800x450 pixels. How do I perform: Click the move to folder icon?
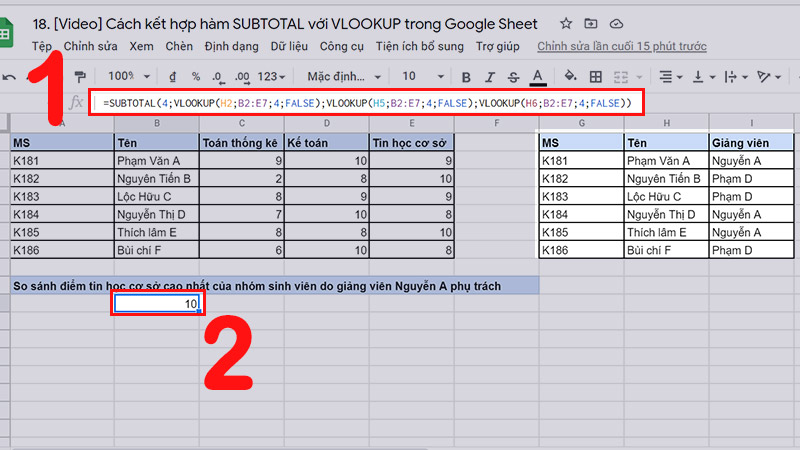point(591,23)
